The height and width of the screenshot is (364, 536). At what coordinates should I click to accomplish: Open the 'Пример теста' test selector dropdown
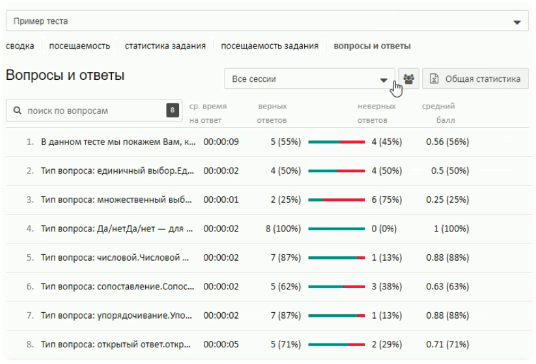coord(267,21)
